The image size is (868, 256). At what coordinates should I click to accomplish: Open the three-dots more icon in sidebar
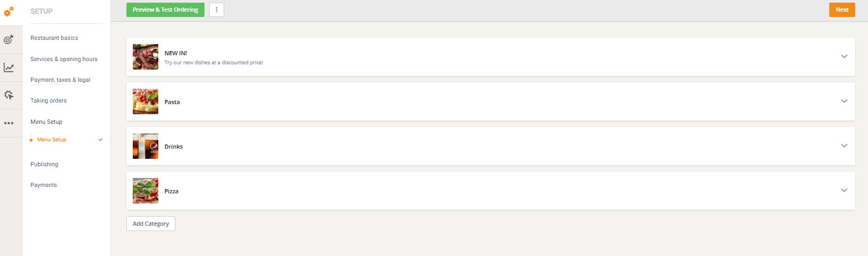[x=9, y=123]
